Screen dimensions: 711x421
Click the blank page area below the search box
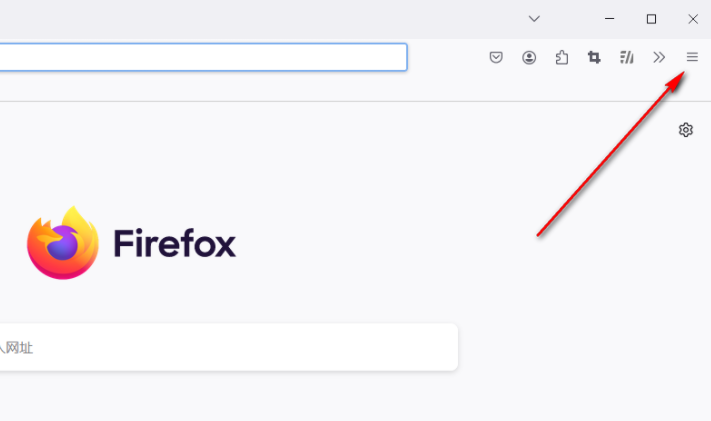[300, 398]
